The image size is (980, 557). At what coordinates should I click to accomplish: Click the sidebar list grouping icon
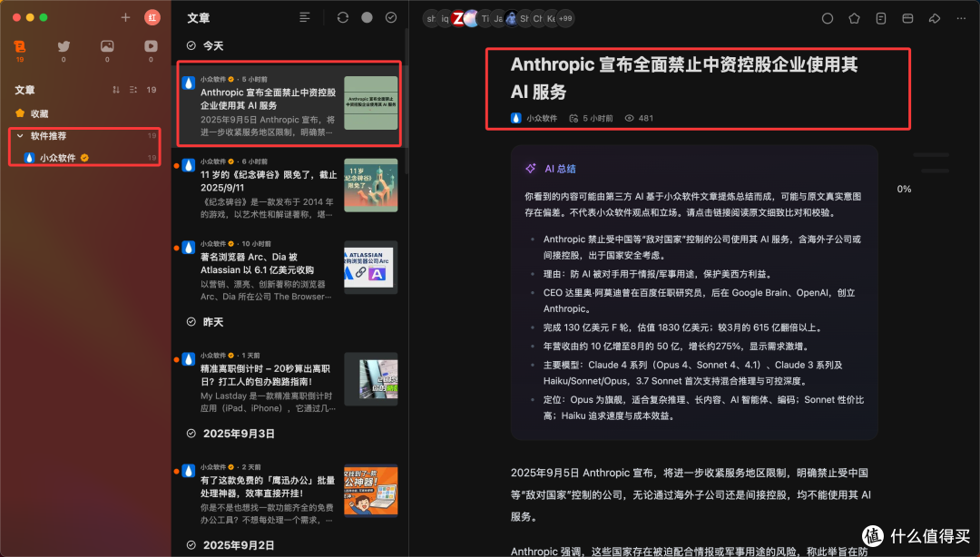(133, 90)
